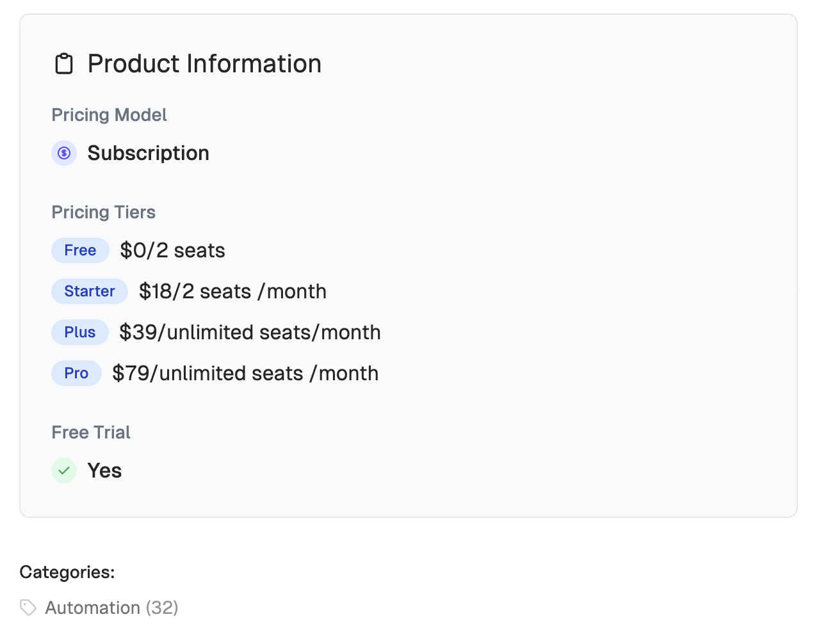This screenshot has height=644, width=821.
Task: Click the dollar coin icon next to Subscription
Action: point(64,153)
